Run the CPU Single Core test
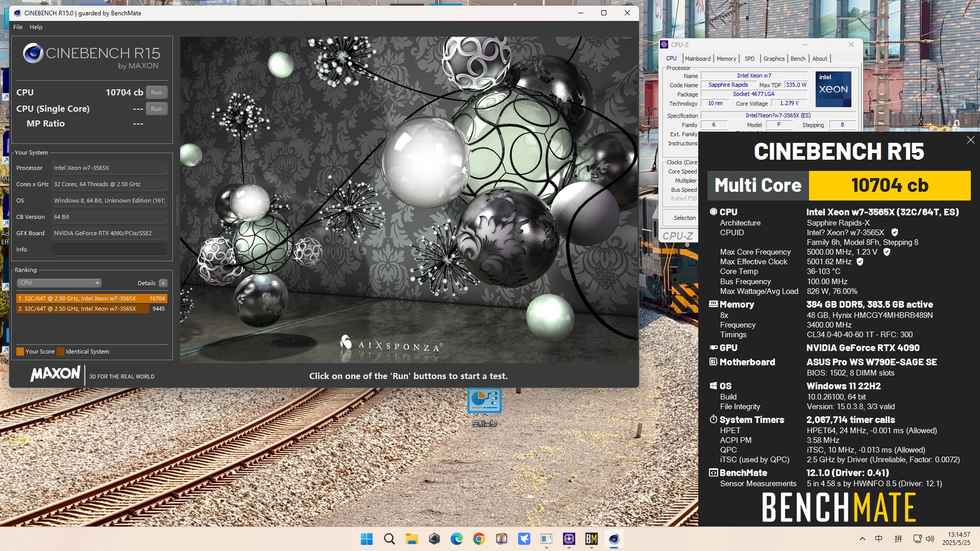 point(156,109)
